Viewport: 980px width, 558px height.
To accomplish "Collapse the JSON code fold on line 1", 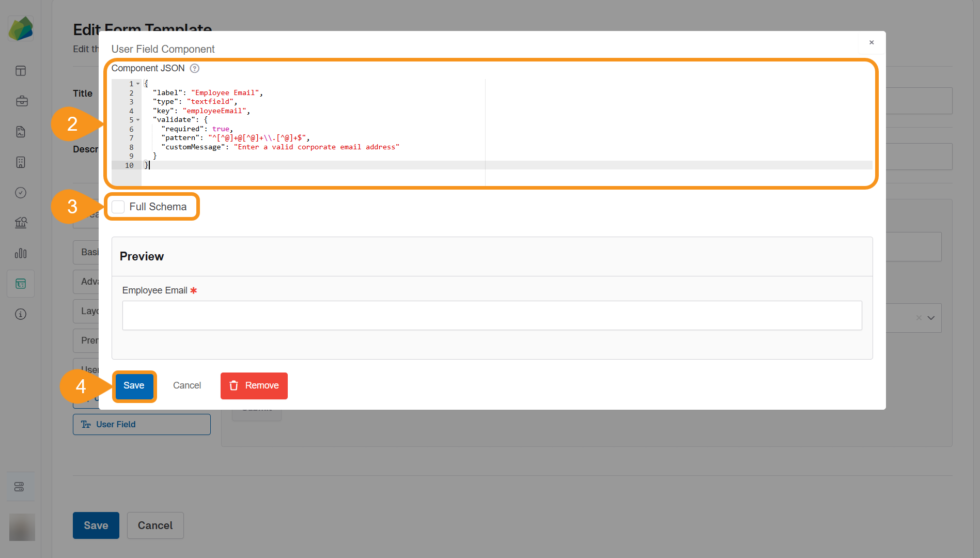I will coord(138,83).
